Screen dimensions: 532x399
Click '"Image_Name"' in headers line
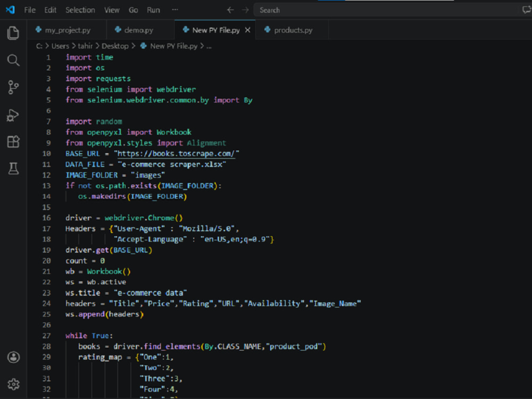[x=335, y=304]
